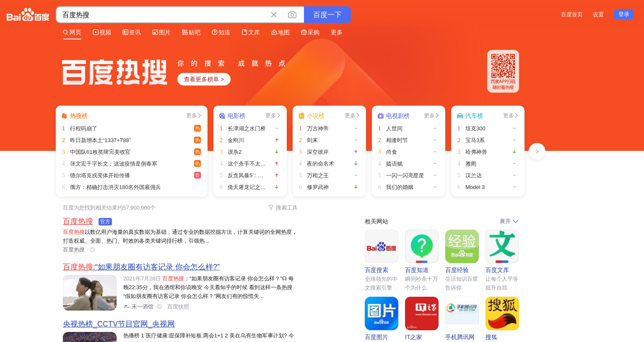644x342 pixels.
Task: Click the 搜狐 site icon
Action: 502,313
